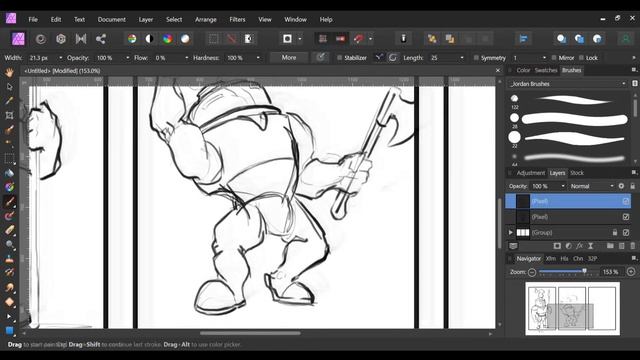Toggle rope stabilizer mode icon
Image resolution: width=640 pixels, height=360 pixels.
click(x=379, y=58)
